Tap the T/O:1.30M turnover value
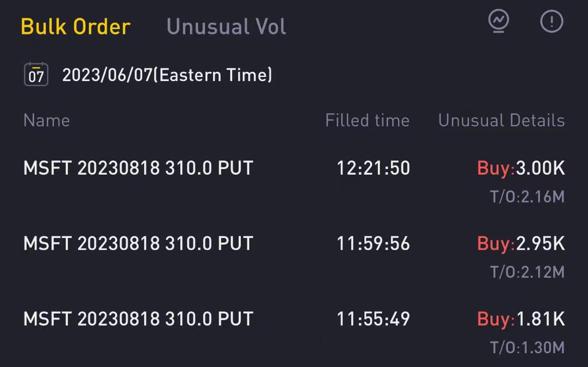Image resolution: width=588 pixels, height=367 pixels. pyautogui.click(x=527, y=347)
